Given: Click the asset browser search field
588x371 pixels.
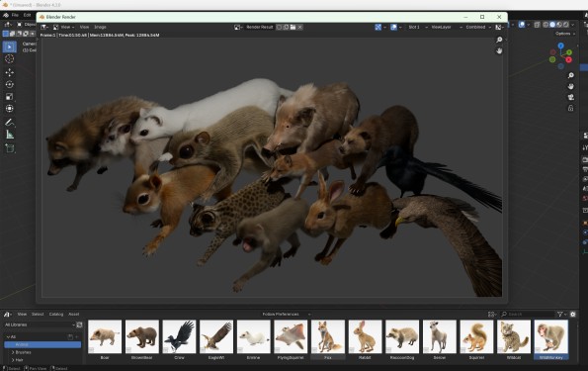Looking at the screenshot, I should 528,314.
